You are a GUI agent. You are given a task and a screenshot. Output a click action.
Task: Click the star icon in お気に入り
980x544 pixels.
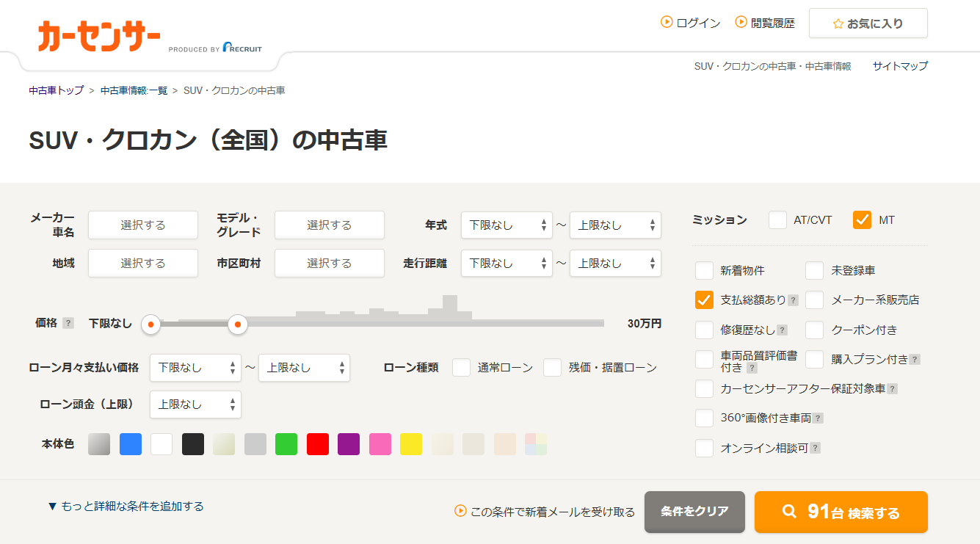838,23
